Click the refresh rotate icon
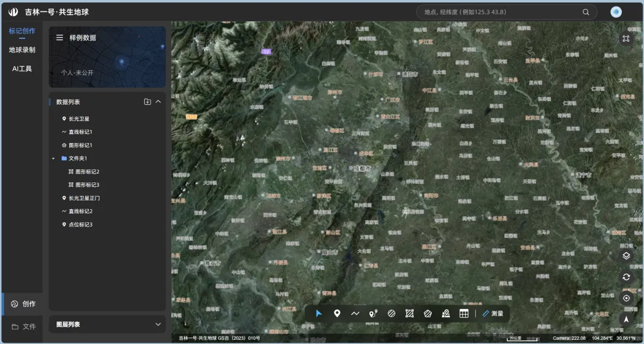 point(626,277)
